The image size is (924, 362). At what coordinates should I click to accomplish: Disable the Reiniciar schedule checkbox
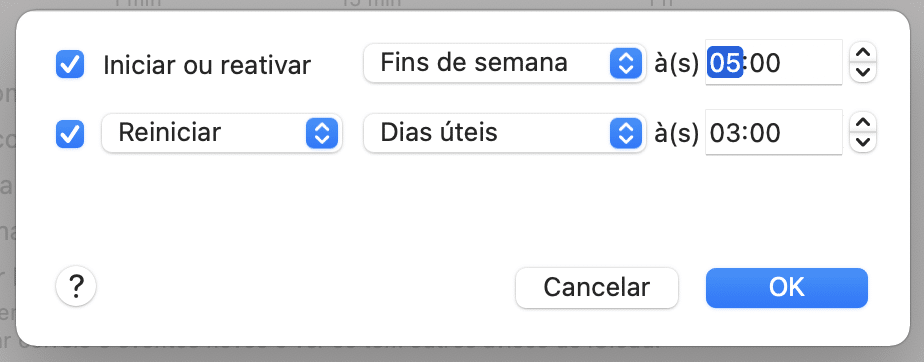[70, 133]
